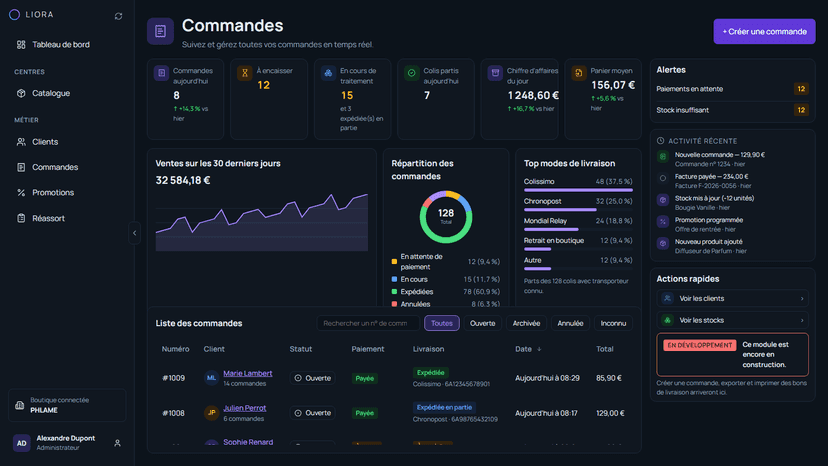828x466 pixels.
Task: Click the Nouveau produit ajouté activity icon
Action: 663,243
